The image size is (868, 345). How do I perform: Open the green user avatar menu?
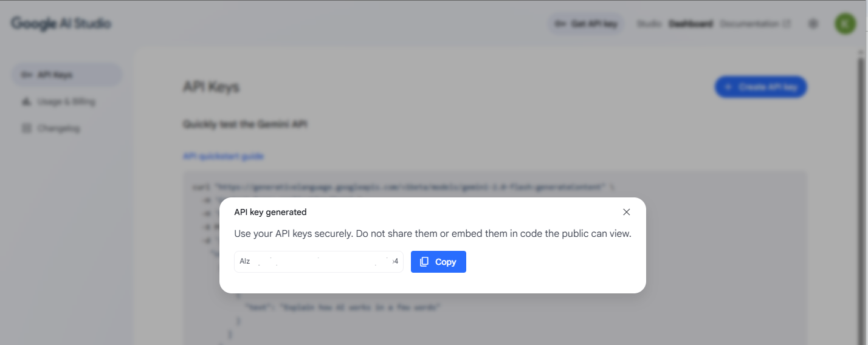tap(845, 24)
